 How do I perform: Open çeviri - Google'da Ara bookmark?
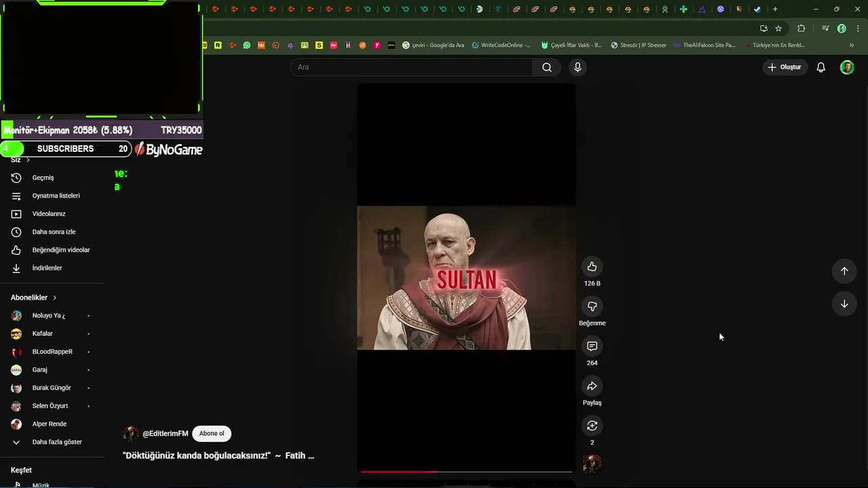pyautogui.click(x=433, y=45)
